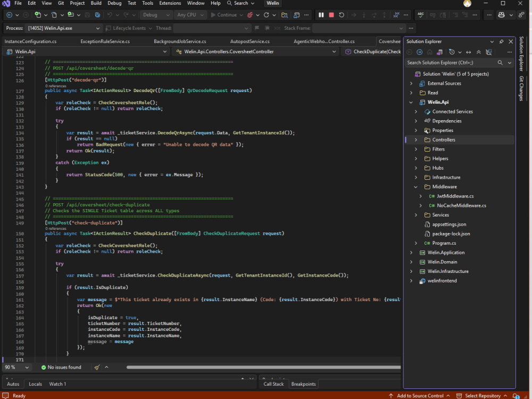Click the Collapse All icon in Solution Explorer

click(478, 52)
